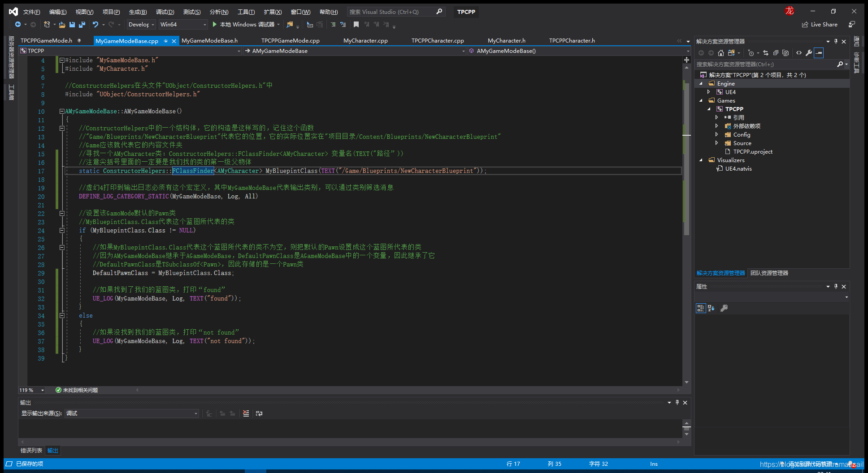This screenshot has width=868, height=473.
Task: Switch to 错误列表 tab at bottom
Action: 31,451
